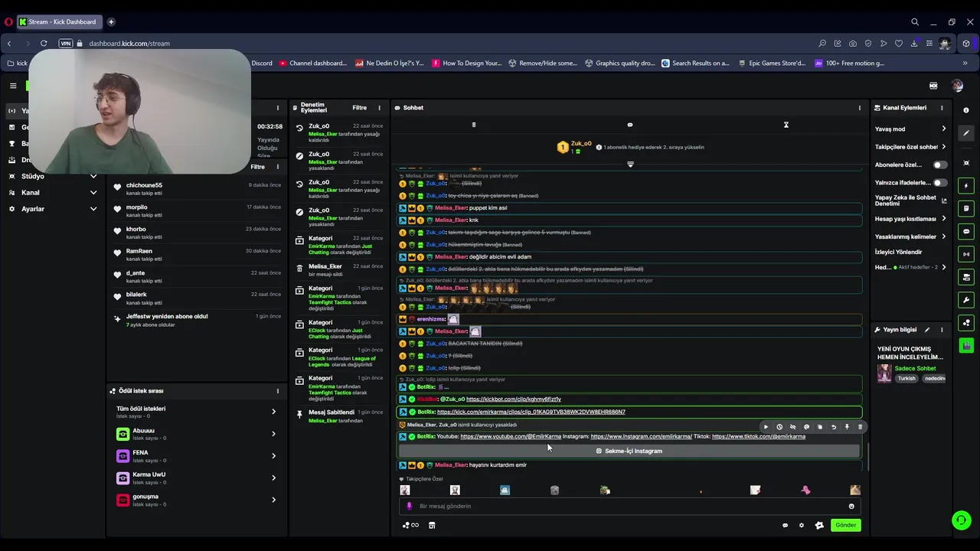Viewport: 980px width, 551px height.
Task: Click İzleyici Yönlendir option
Action: pyautogui.click(x=899, y=252)
